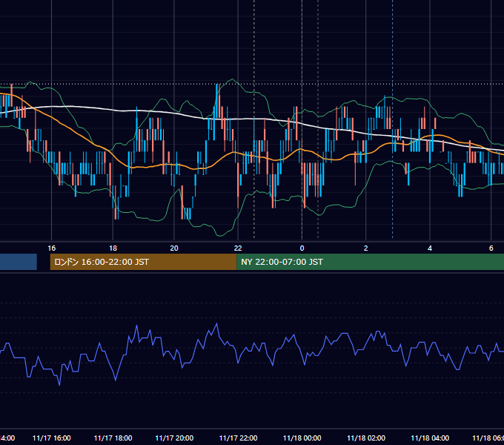
Task: Click hour label 4 under price chart
Action: tap(430, 248)
